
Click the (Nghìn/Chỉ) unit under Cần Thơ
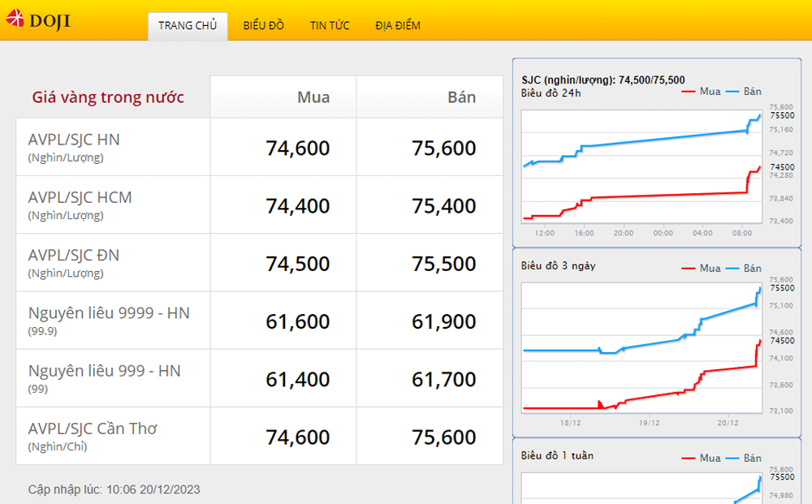pyautogui.click(x=58, y=446)
